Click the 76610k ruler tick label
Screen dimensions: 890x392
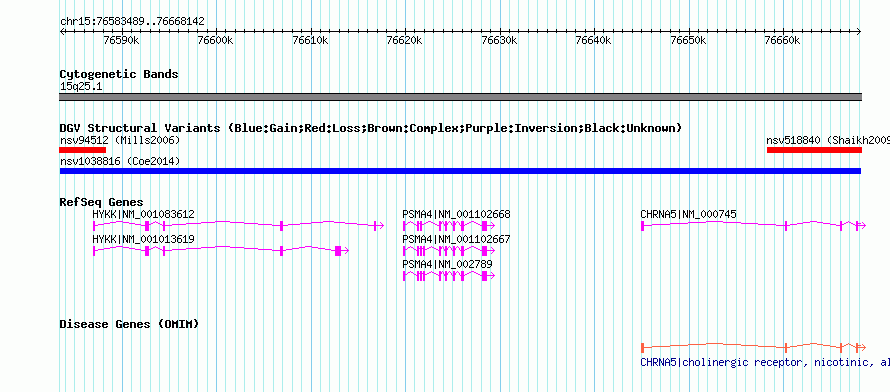[x=310, y=41]
